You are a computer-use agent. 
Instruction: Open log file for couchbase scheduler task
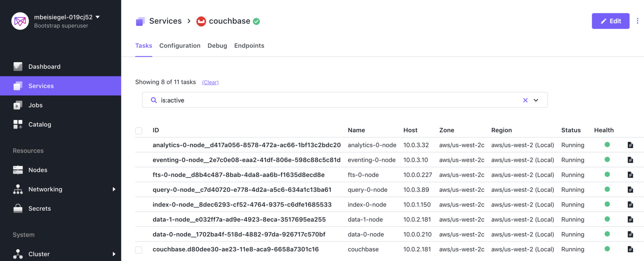tap(630, 249)
